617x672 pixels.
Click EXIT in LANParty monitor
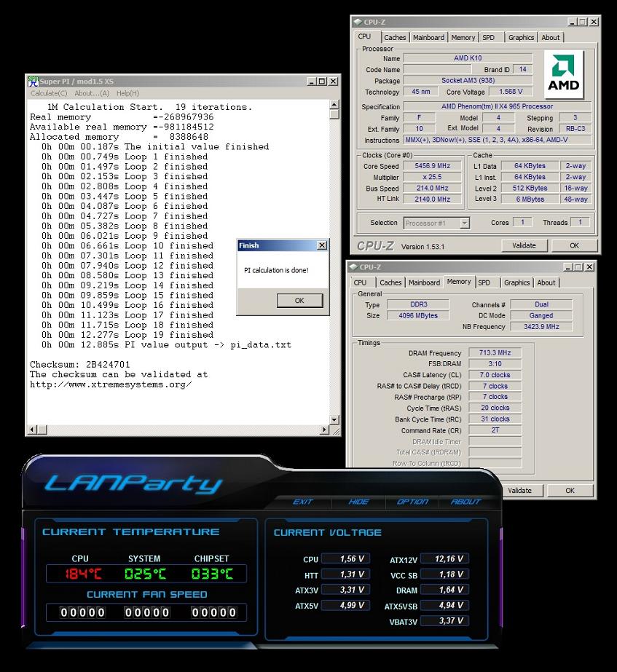click(303, 502)
